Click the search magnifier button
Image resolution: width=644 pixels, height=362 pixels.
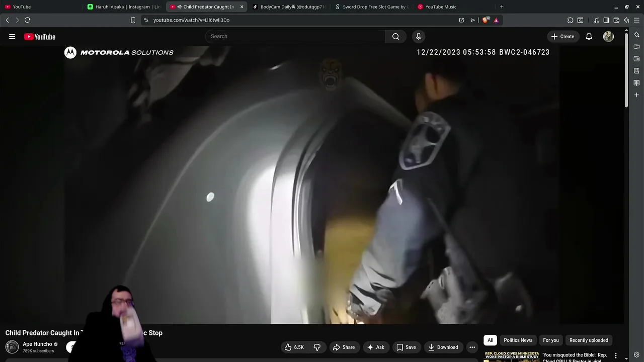pyautogui.click(x=396, y=36)
